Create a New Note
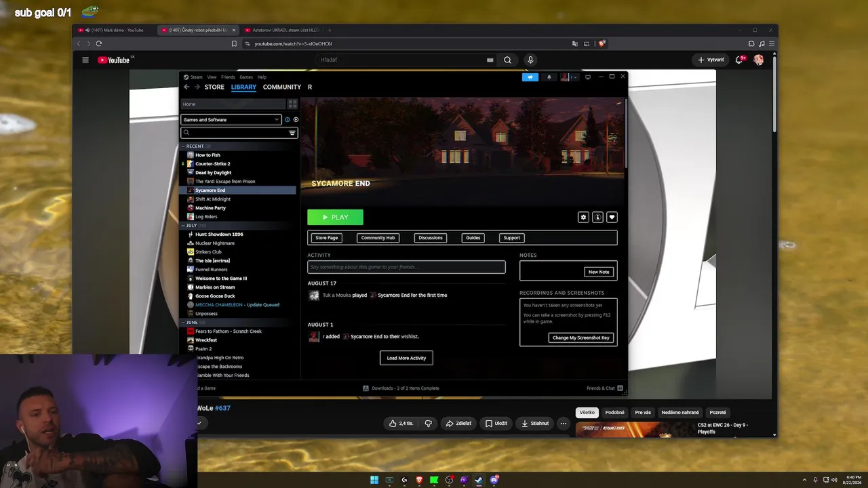This screenshot has height=488, width=868. point(599,272)
